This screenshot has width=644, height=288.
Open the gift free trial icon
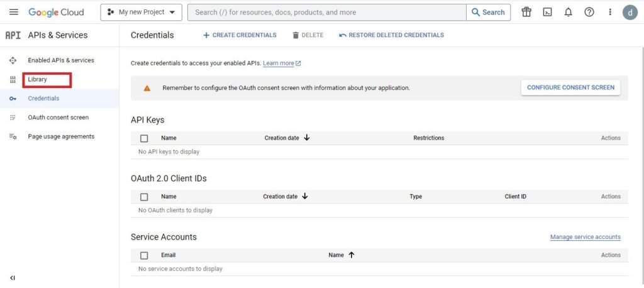click(x=526, y=12)
